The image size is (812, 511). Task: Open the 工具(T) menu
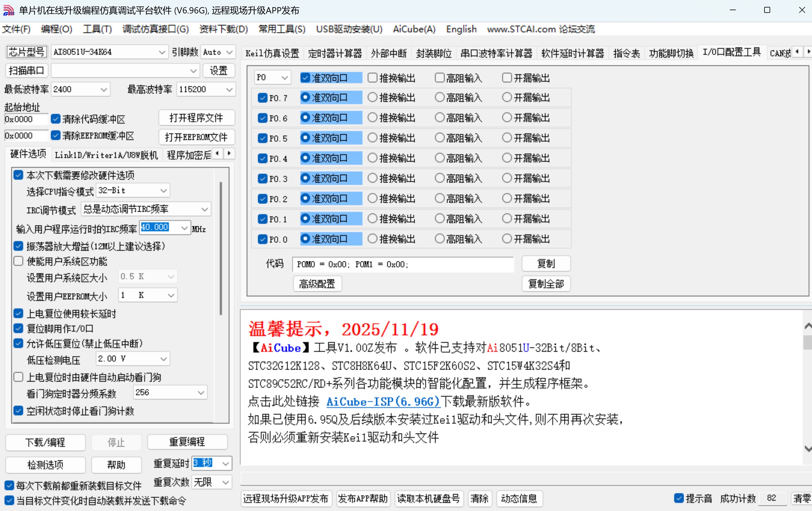click(97, 29)
